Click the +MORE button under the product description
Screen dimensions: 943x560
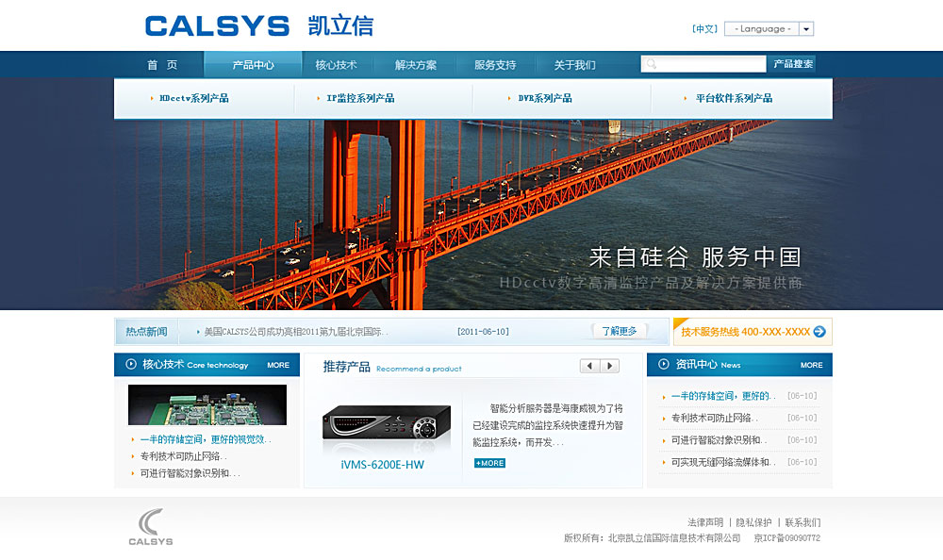pos(488,463)
